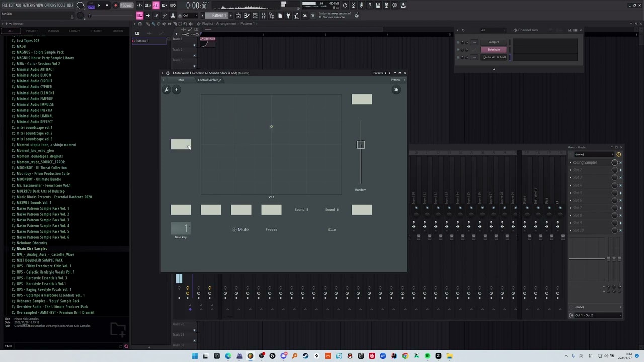Start playback with the play button

click(99, 5)
